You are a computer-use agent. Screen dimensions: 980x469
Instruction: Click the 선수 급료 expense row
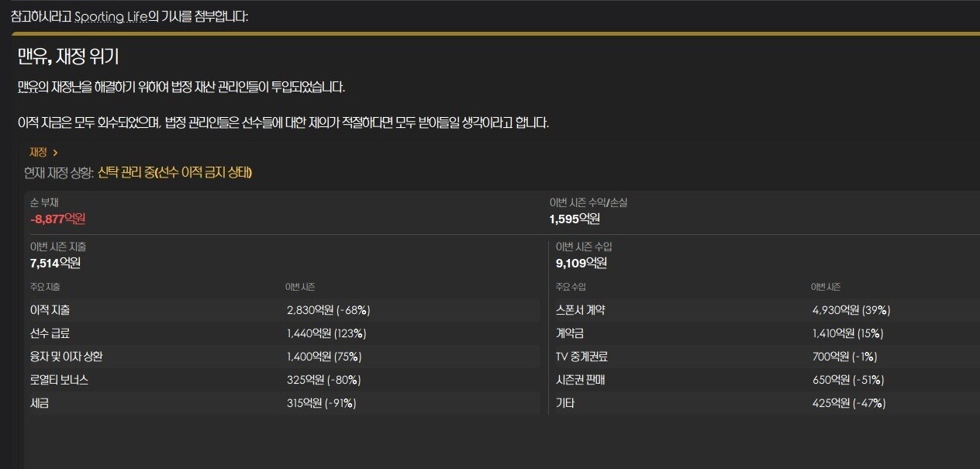point(283,333)
